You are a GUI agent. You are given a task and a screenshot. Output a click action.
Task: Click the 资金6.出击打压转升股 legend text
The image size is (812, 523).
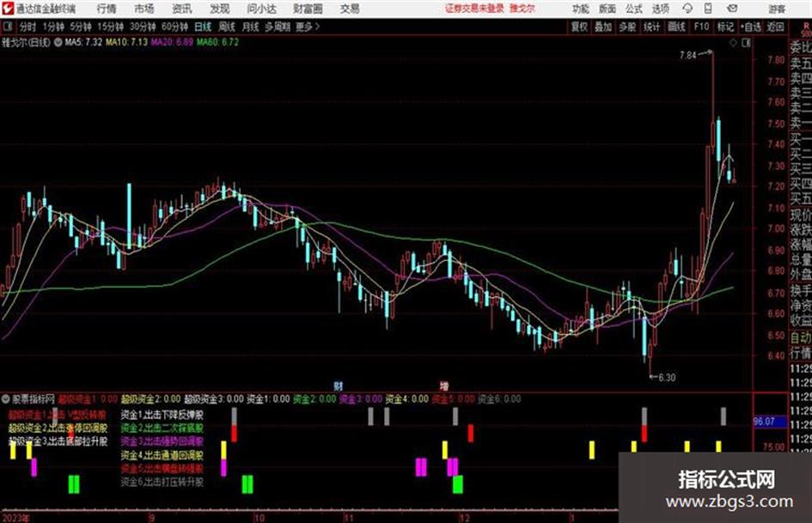[162, 482]
